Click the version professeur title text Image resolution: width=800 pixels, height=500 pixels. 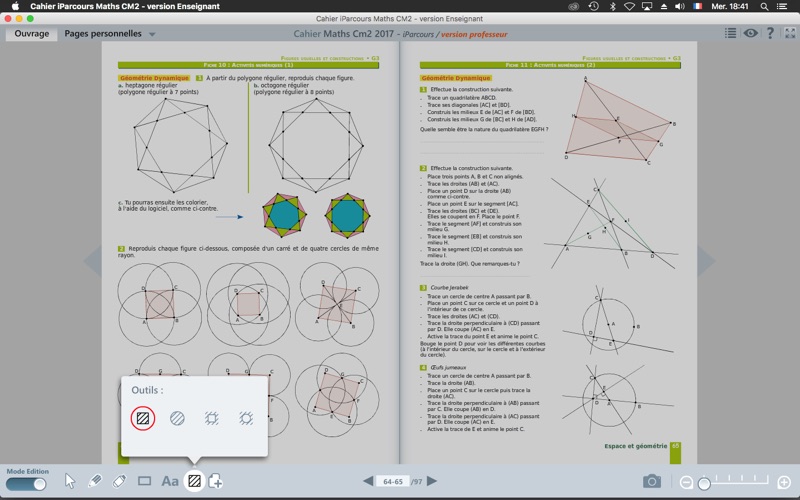pos(474,34)
